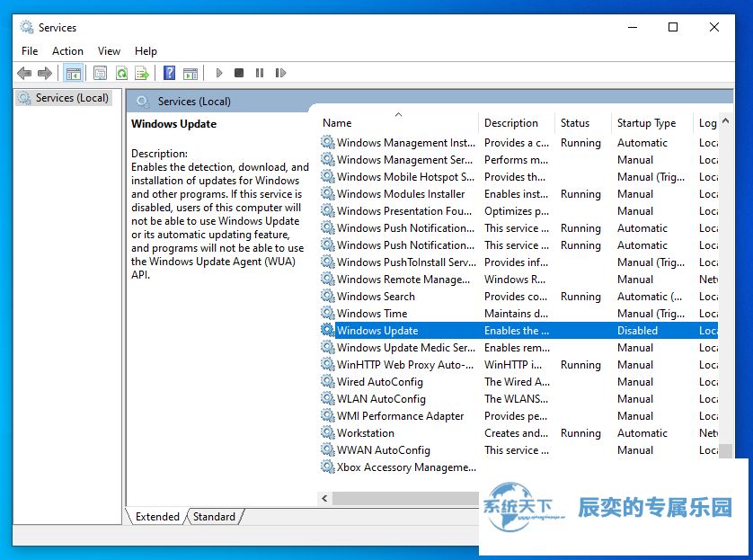This screenshot has width=753, height=560.
Task: Click 'The WLANS...' description cell
Action: tap(517, 398)
